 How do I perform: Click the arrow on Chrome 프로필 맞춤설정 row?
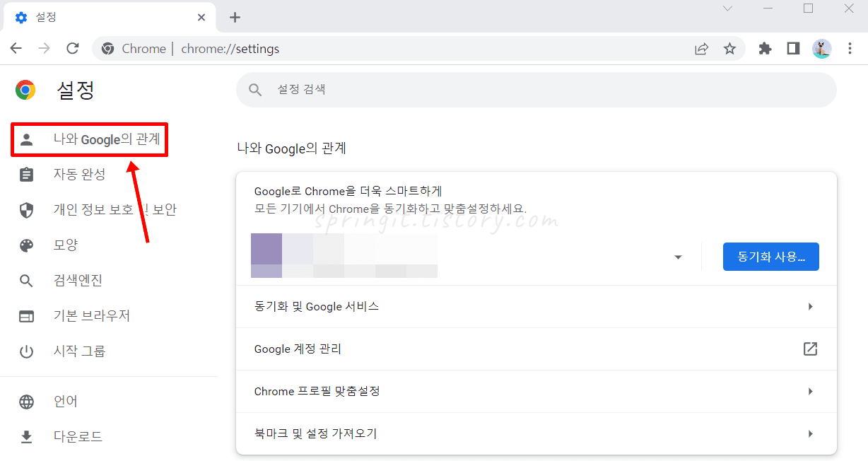(810, 391)
